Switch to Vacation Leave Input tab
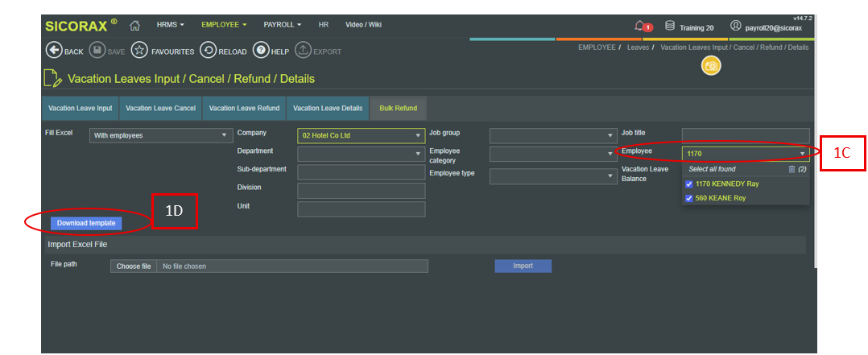Viewport: 868px width, 355px height. click(81, 109)
